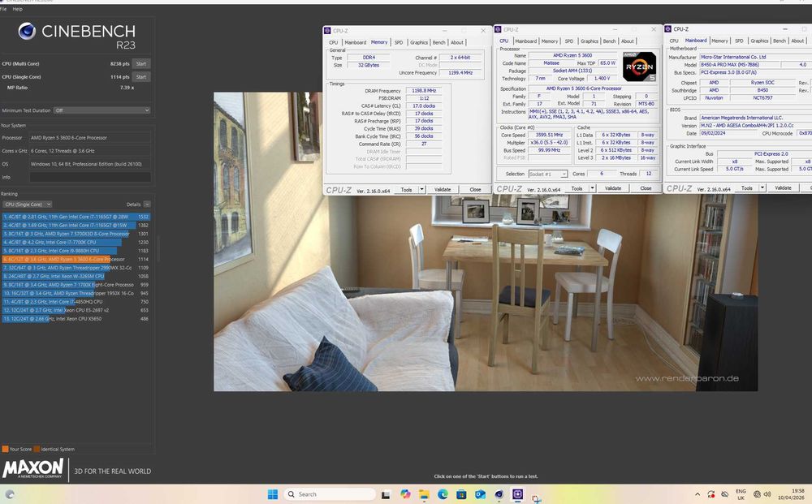Open the clock and date flyout
Viewport: 812px width, 504px height.
click(x=791, y=494)
